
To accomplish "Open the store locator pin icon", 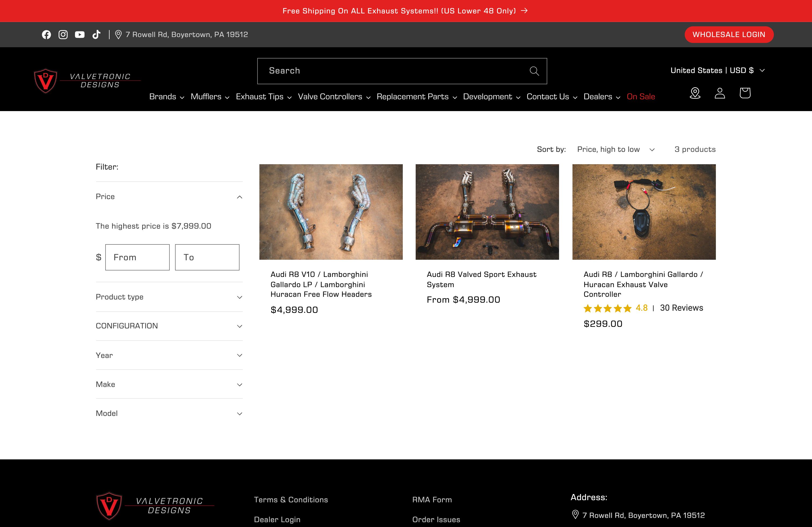I will pos(695,93).
